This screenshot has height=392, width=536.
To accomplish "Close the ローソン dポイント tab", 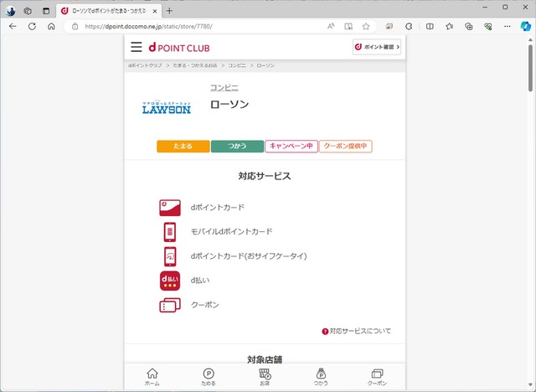I will coord(154,11).
